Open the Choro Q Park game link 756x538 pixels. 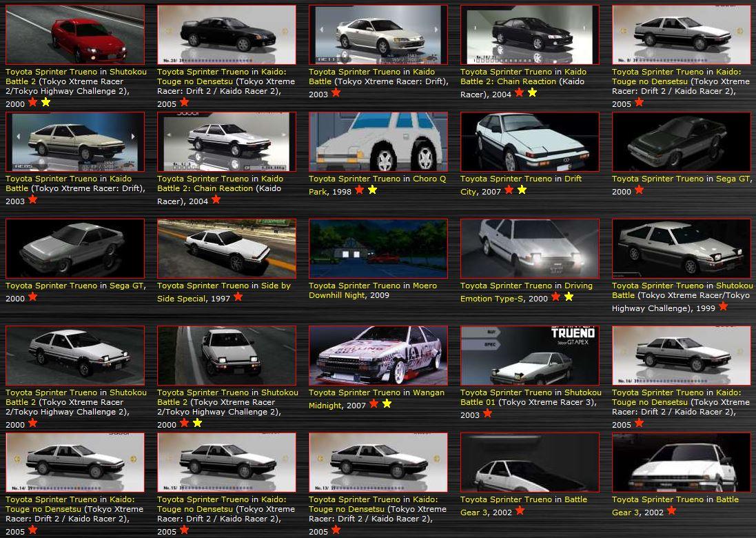point(429,179)
